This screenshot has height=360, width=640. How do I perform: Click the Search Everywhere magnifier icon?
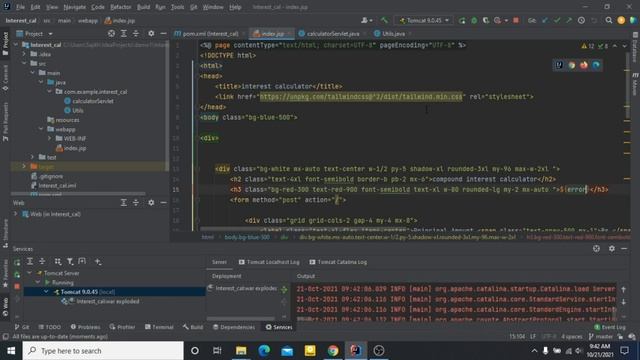tap(609, 20)
